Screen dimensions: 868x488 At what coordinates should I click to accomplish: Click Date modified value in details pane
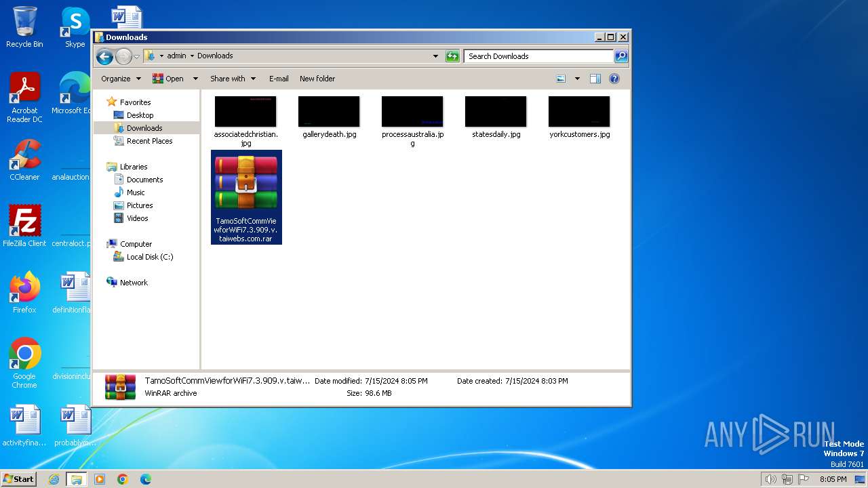tap(396, 381)
